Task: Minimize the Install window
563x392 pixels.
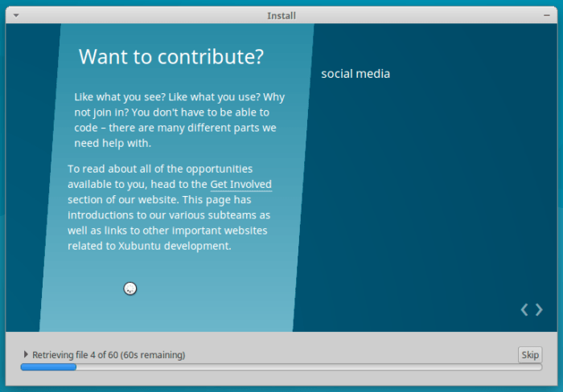Action: click(546, 15)
